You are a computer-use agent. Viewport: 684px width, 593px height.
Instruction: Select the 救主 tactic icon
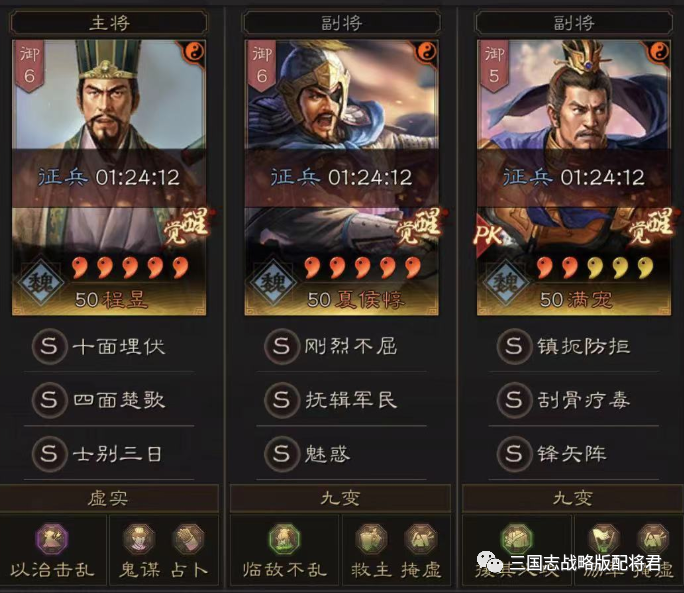coord(371,538)
